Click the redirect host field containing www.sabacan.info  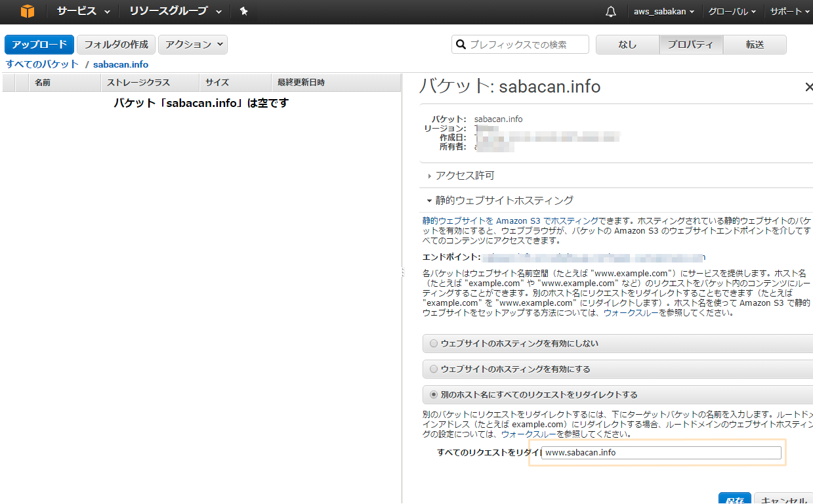tap(661, 453)
